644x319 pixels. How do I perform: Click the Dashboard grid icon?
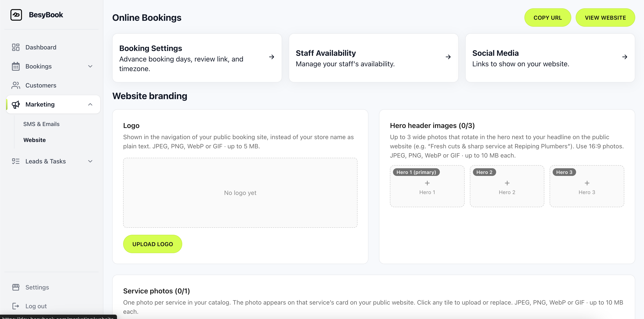click(x=16, y=47)
